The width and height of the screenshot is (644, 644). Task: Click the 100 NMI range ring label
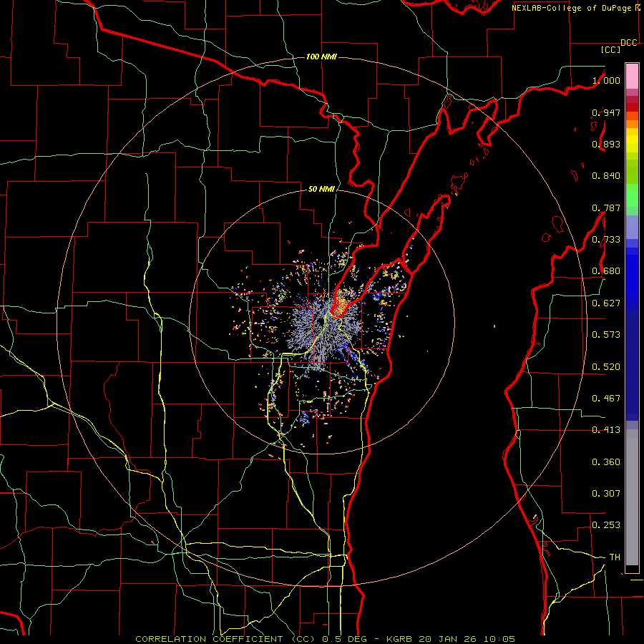321,57
